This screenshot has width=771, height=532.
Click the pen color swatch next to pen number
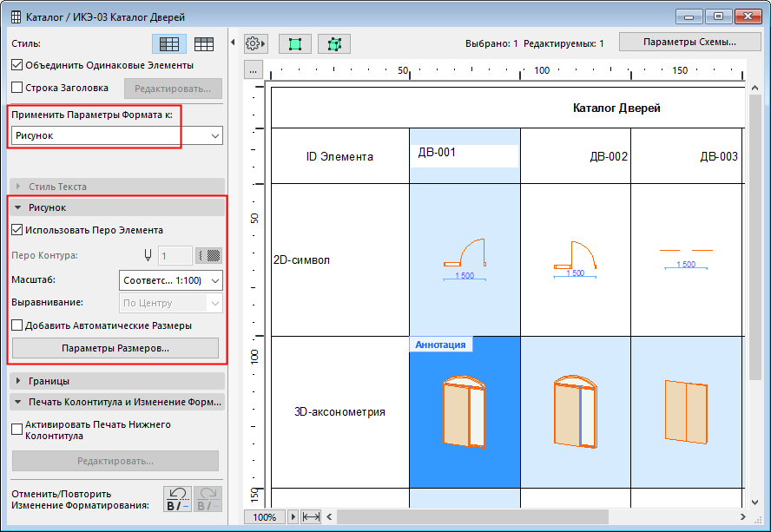[209, 255]
